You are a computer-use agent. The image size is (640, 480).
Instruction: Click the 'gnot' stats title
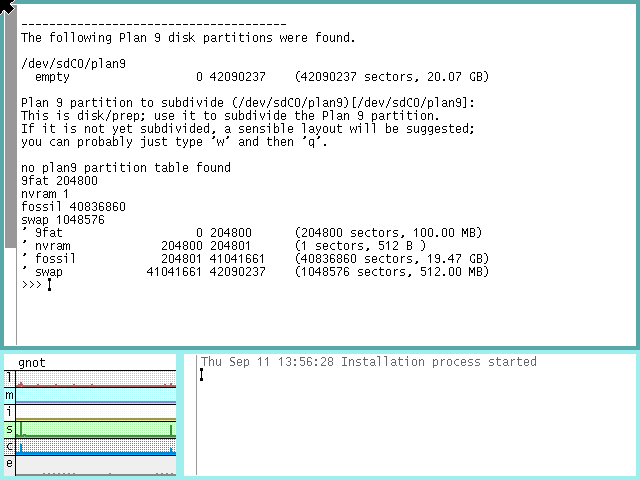click(32, 362)
